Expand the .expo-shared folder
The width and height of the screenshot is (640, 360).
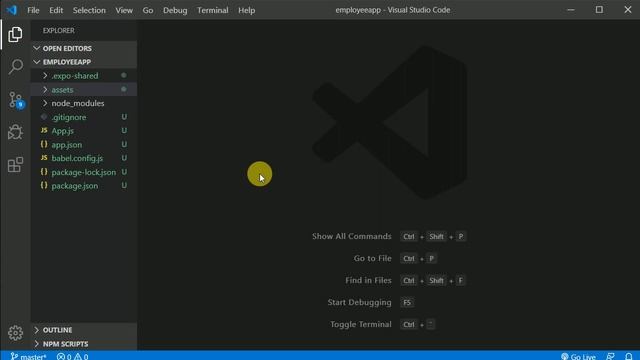(45, 76)
